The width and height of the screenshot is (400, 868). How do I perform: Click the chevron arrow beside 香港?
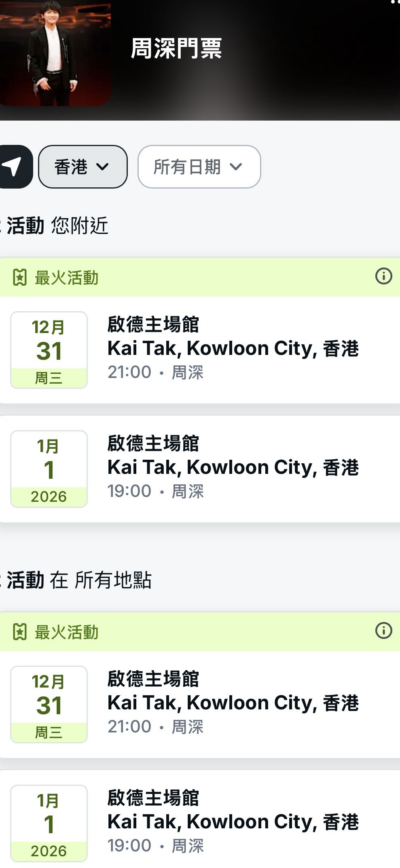point(103,167)
